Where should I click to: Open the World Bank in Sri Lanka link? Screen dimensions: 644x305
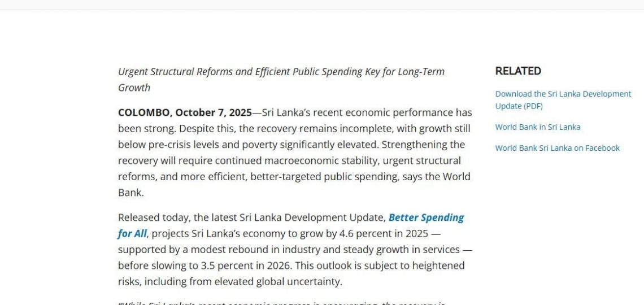point(537,127)
